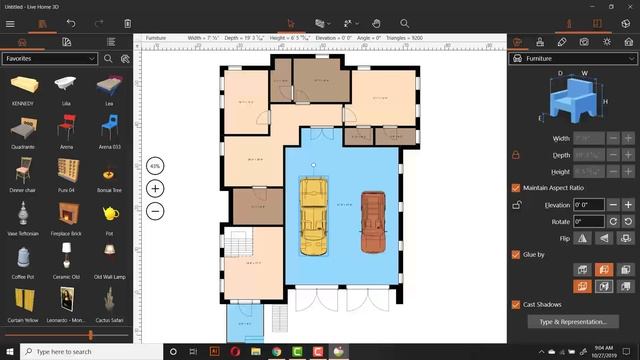The width and height of the screenshot is (640, 360).
Task: Open the hamburger main menu
Action: coord(10,24)
